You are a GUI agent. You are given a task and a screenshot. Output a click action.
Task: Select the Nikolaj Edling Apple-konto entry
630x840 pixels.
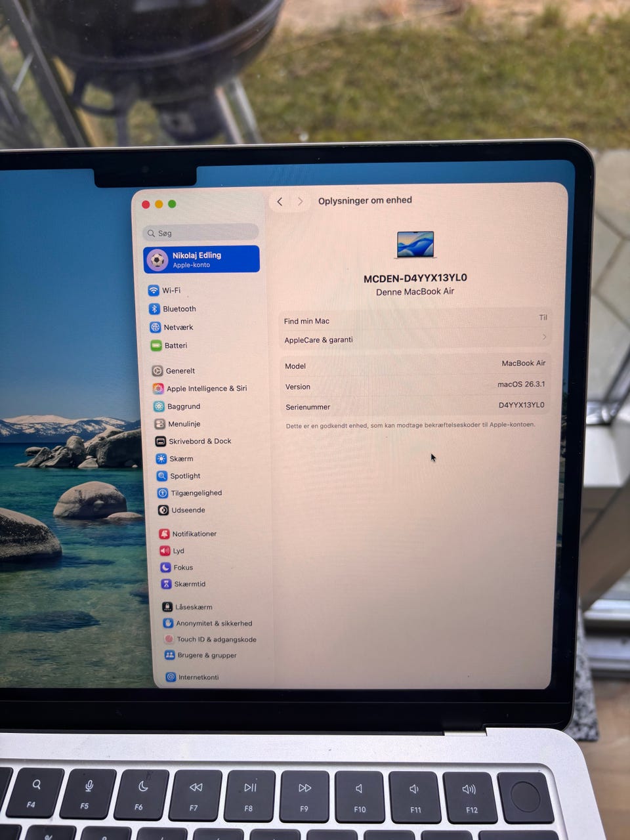201,259
